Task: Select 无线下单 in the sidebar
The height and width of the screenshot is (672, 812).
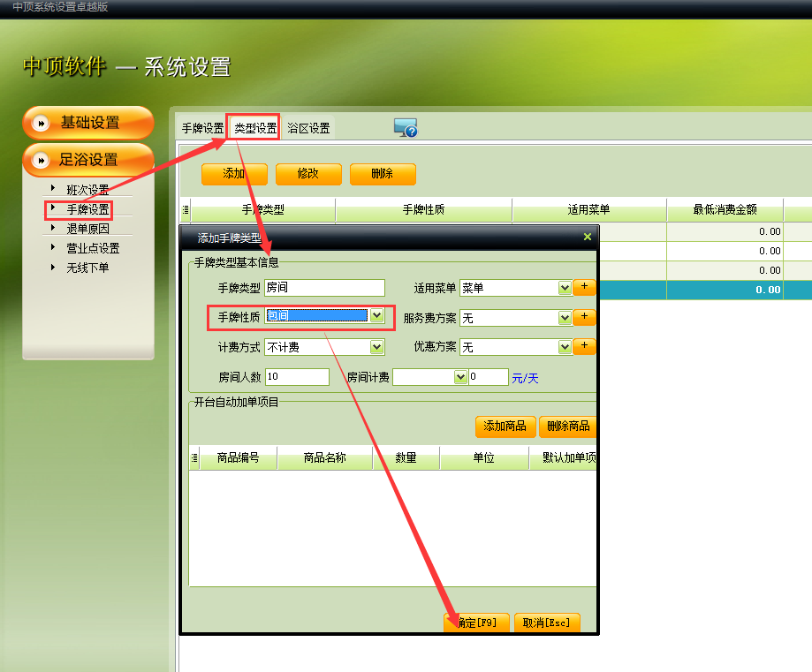Action: click(x=87, y=268)
